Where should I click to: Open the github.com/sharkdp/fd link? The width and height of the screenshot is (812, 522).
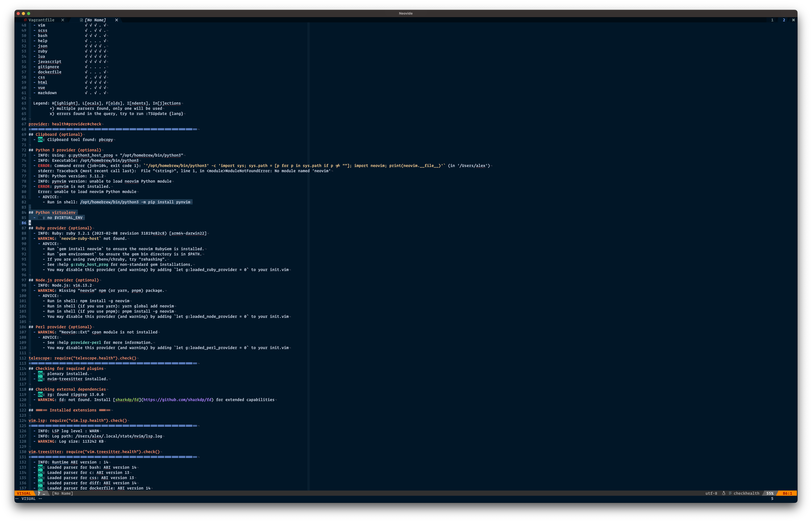(x=177, y=400)
